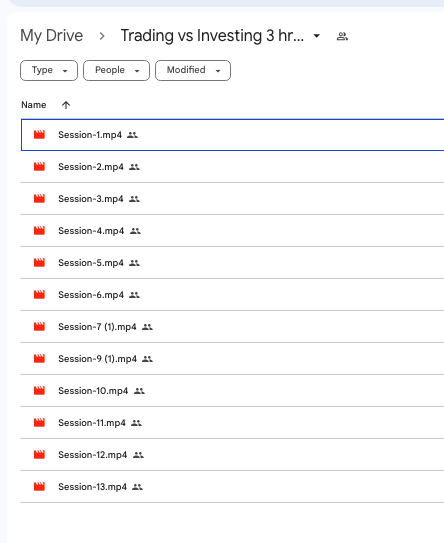
Task: Click the shared icon beside Session-7 (1).mp4
Action: click(147, 327)
